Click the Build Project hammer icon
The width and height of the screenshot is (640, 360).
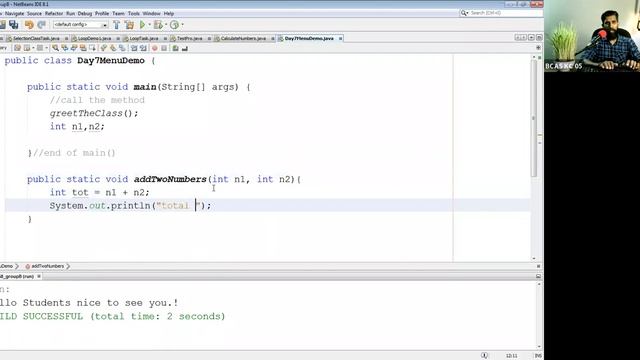point(116,25)
